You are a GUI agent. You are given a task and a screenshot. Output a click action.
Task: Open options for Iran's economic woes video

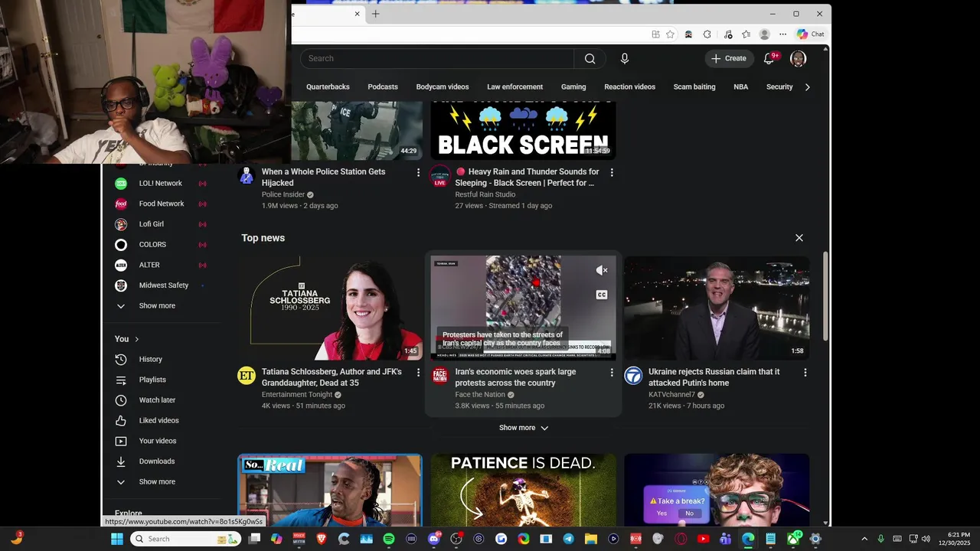pyautogui.click(x=611, y=373)
